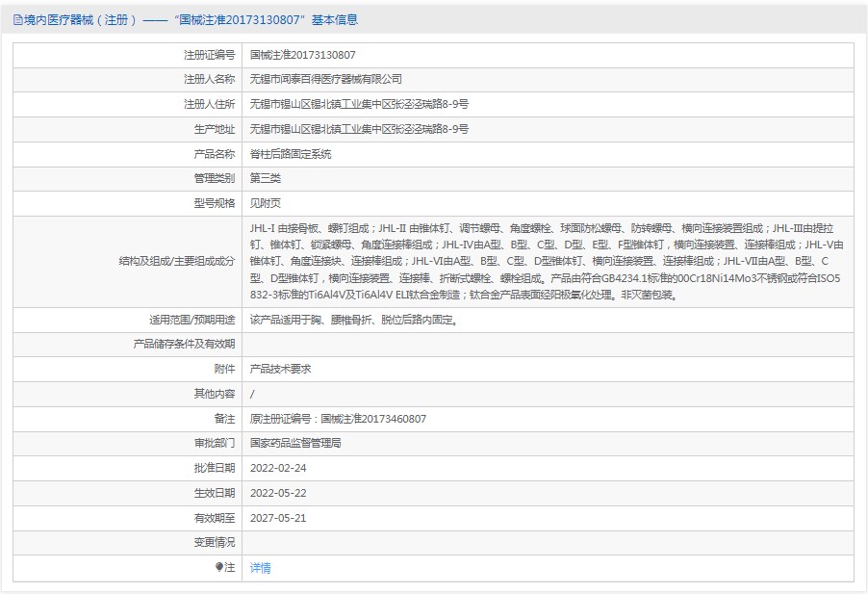Click approval date 2022-02-24
This screenshot has height=594, width=868.
tap(278, 468)
